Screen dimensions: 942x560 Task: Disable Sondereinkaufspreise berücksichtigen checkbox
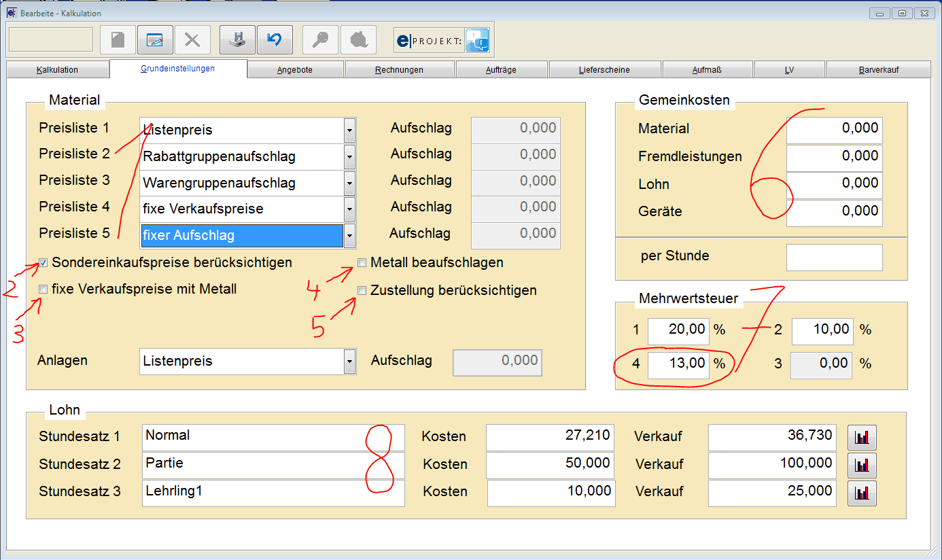click(43, 262)
